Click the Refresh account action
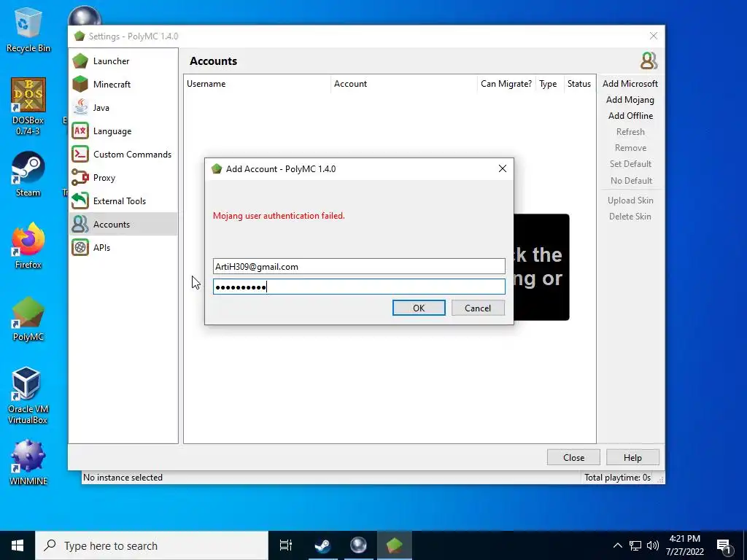The height and width of the screenshot is (560, 747). 630,132
